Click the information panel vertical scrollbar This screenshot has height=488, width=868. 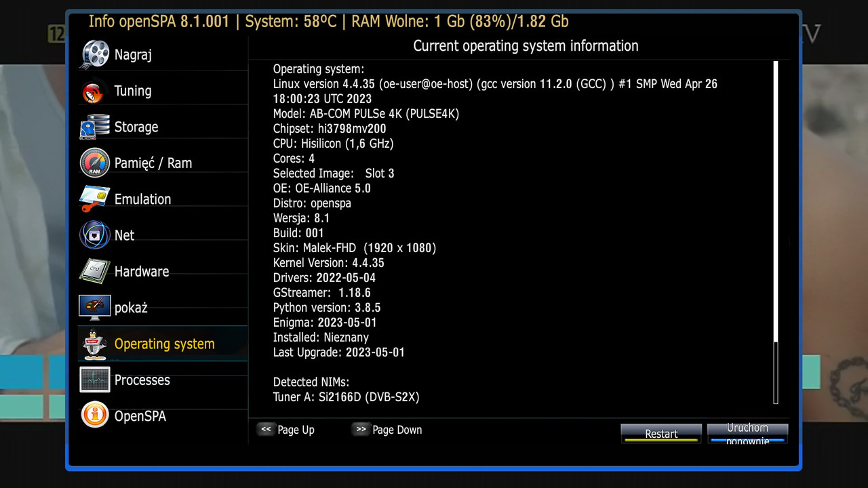[x=776, y=232]
